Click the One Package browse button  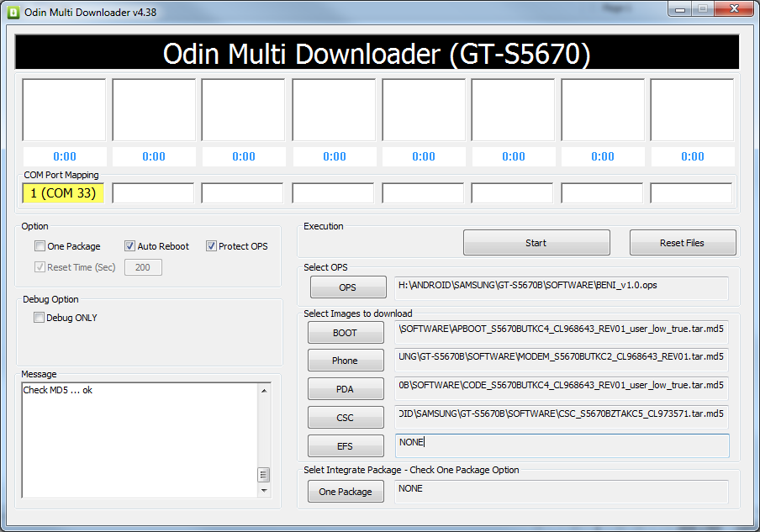pyautogui.click(x=345, y=492)
